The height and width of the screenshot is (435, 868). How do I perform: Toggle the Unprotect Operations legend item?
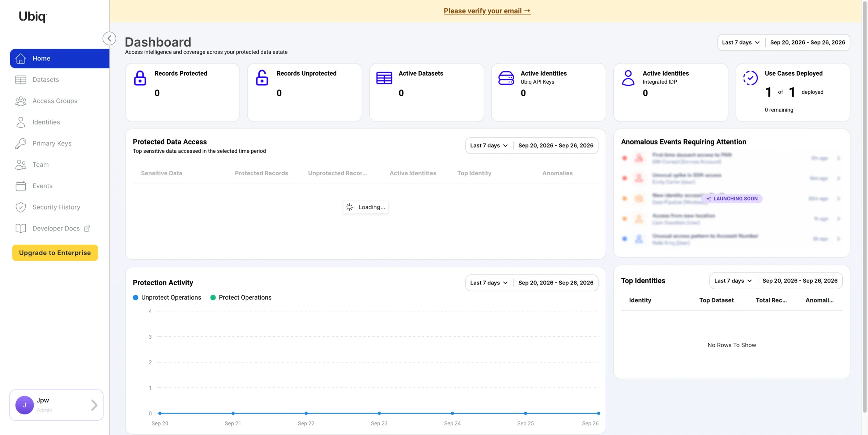(167, 297)
